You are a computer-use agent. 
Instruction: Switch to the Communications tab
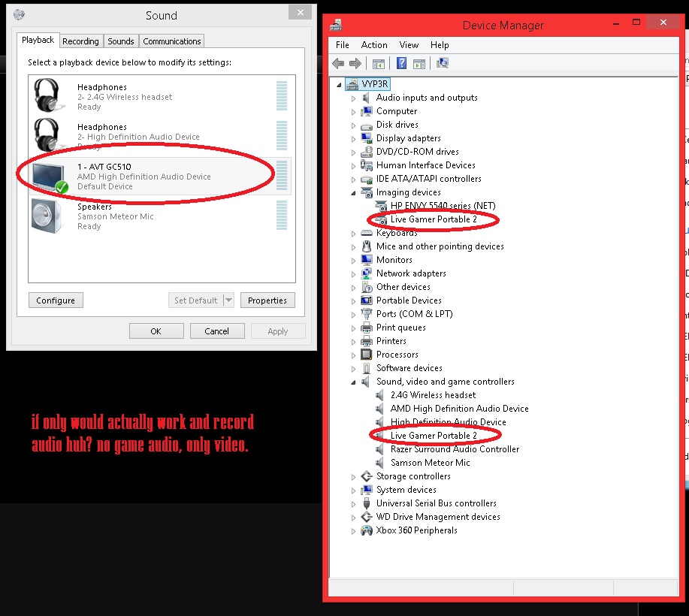(172, 41)
